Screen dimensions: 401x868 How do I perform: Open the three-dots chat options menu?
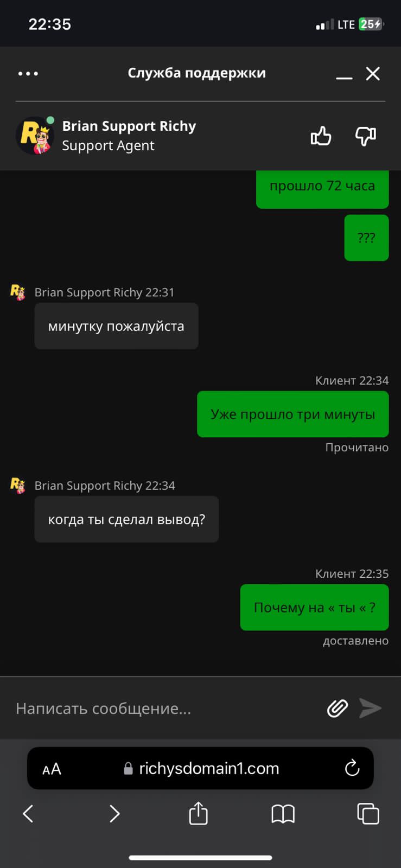point(28,74)
